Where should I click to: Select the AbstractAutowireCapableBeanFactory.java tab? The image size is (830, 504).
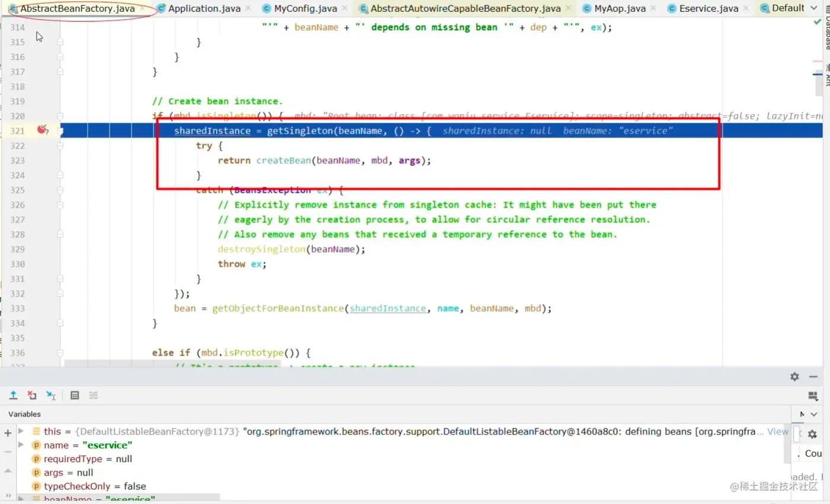[x=465, y=8]
